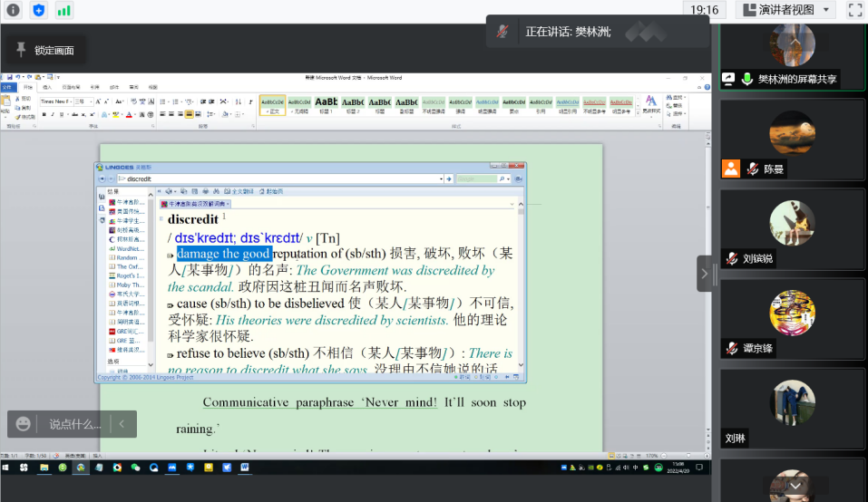Open the emoji reaction smiley
The width and height of the screenshot is (868, 502).
click(23, 424)
